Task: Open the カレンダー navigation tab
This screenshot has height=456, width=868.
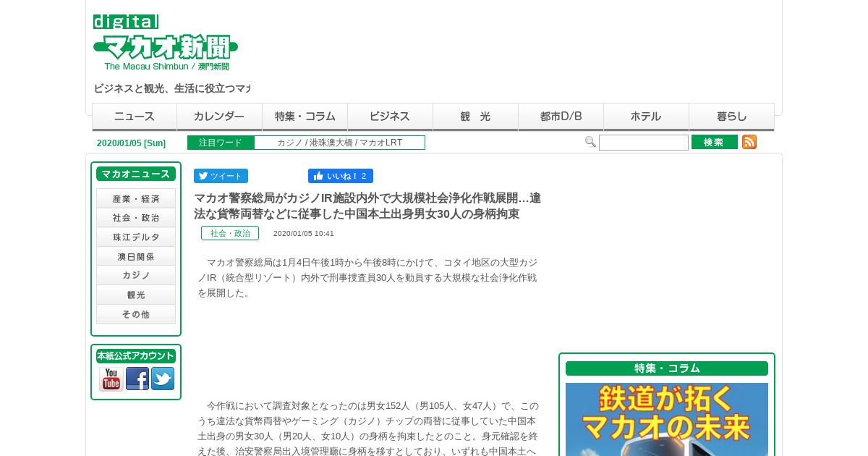Action: [x=220, y=117]
